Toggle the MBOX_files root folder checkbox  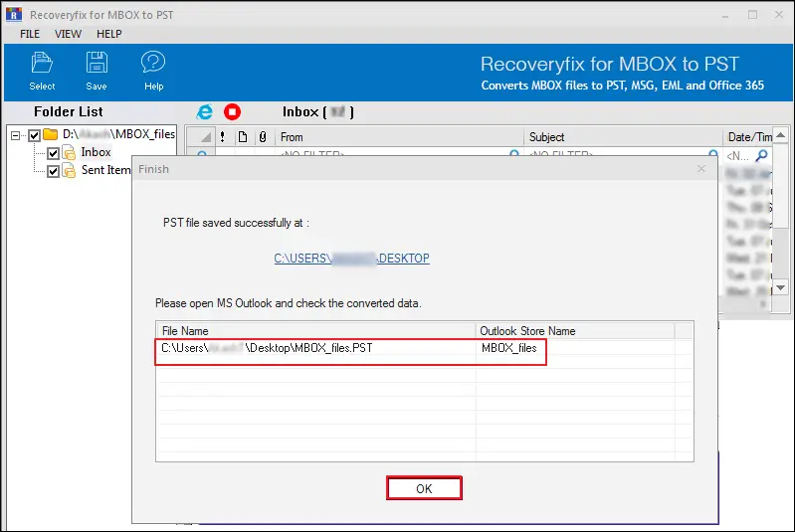(34, 135)
